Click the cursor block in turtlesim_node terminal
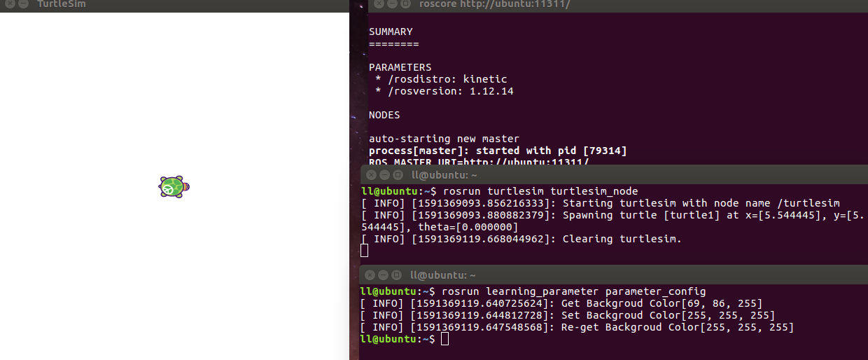868x360 pixels. (364, 251)
